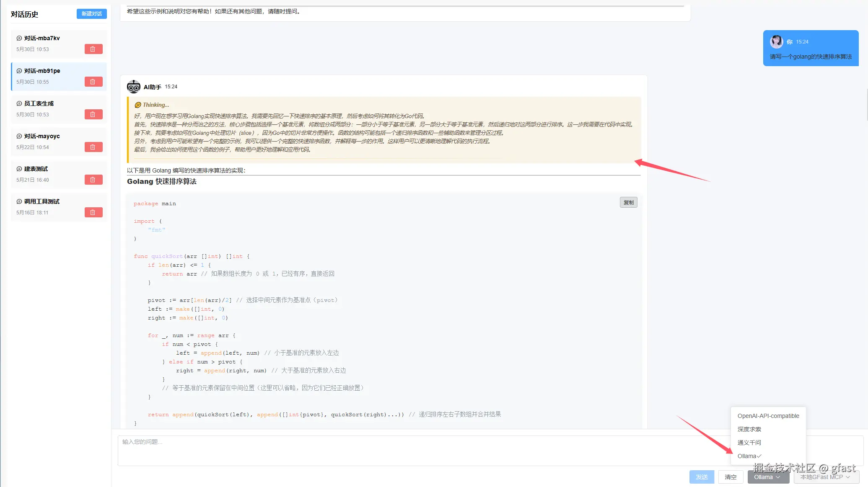Expand the 本地GFast MCP dropdown
Image resolution: width=868 pixels, height=487 pixels.
(824, 477)
